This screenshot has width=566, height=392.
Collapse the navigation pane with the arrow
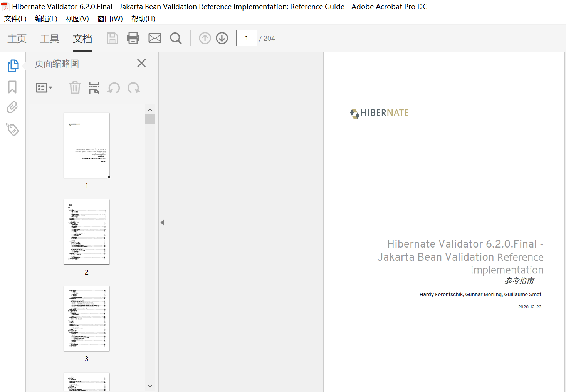point(162,222)
